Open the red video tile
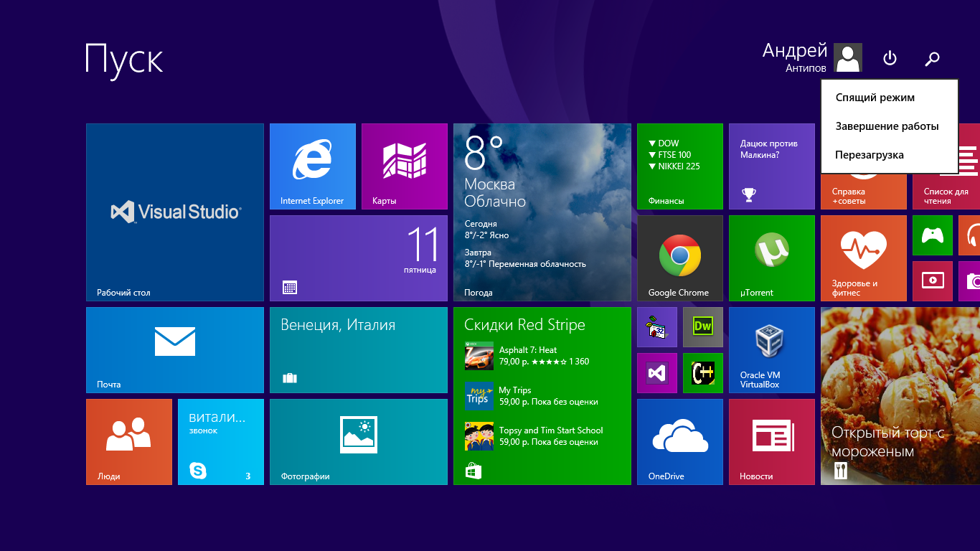Viewport: 980px width, 551px height. 932,281
